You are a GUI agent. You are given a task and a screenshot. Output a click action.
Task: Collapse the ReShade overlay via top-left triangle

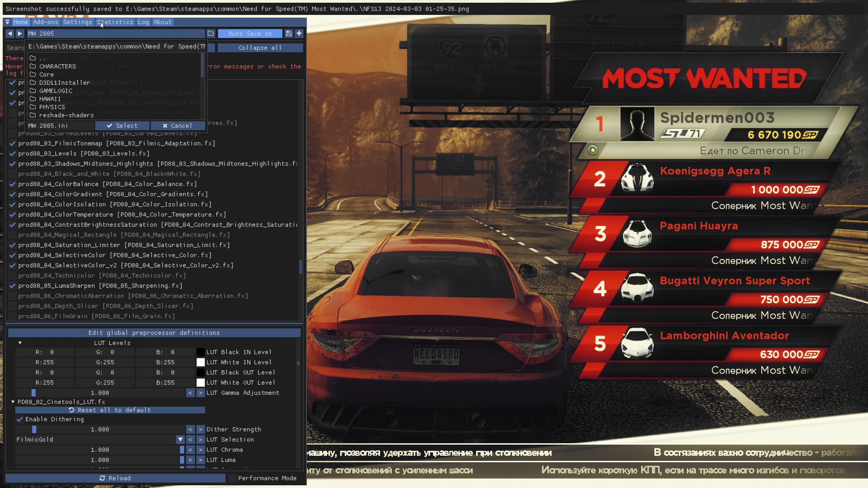point(7,22)
